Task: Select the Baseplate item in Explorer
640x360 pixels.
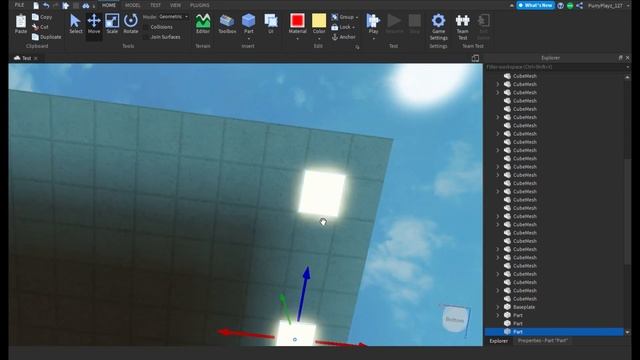Action: click(x=524, y=307)
